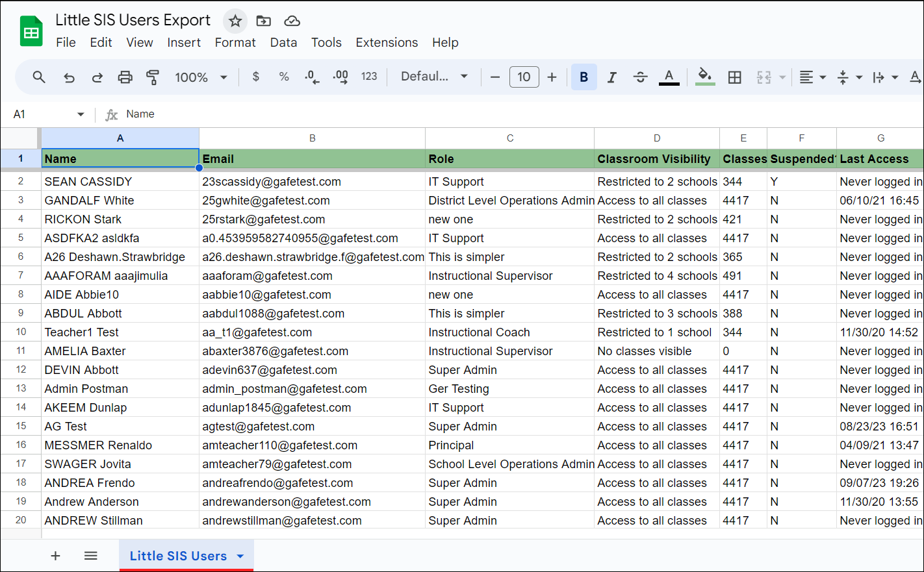Image resolution: width=924 pixels, height=572 pixels.
Task: Format selection as percent
Action: (284, 77)
